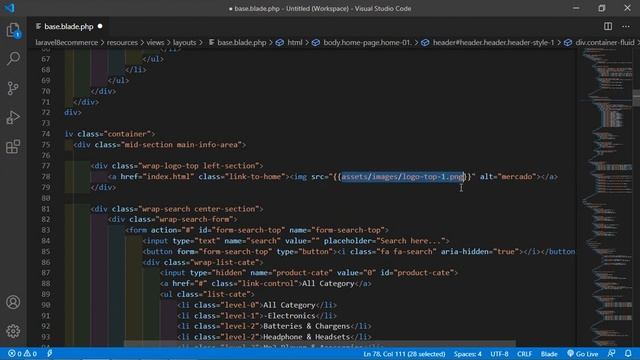Click views breadcrumb
This screenshot has height=360, width=640.
coord(155,42)
